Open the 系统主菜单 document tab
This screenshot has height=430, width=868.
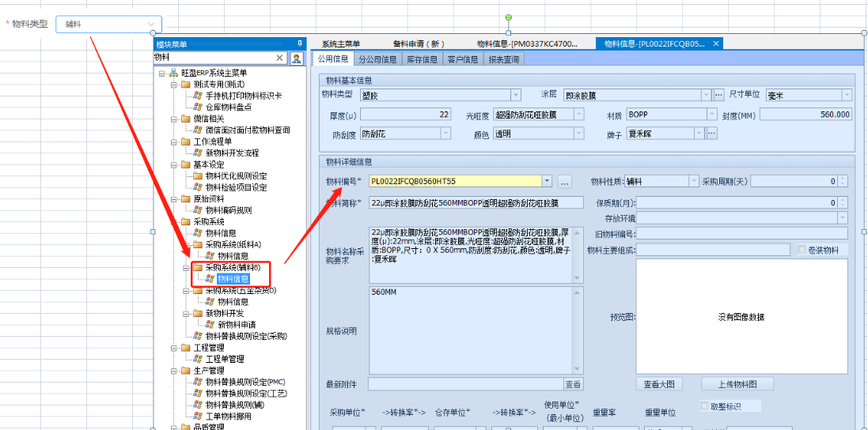pos(341,43)
